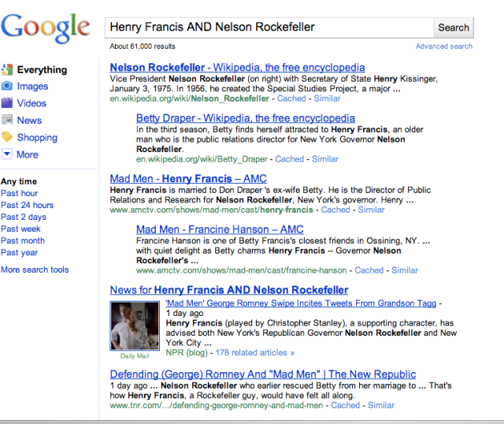Screen dimensions: 504x424
Task: Filter results by Past hour
Action: [x=20, y=193]
